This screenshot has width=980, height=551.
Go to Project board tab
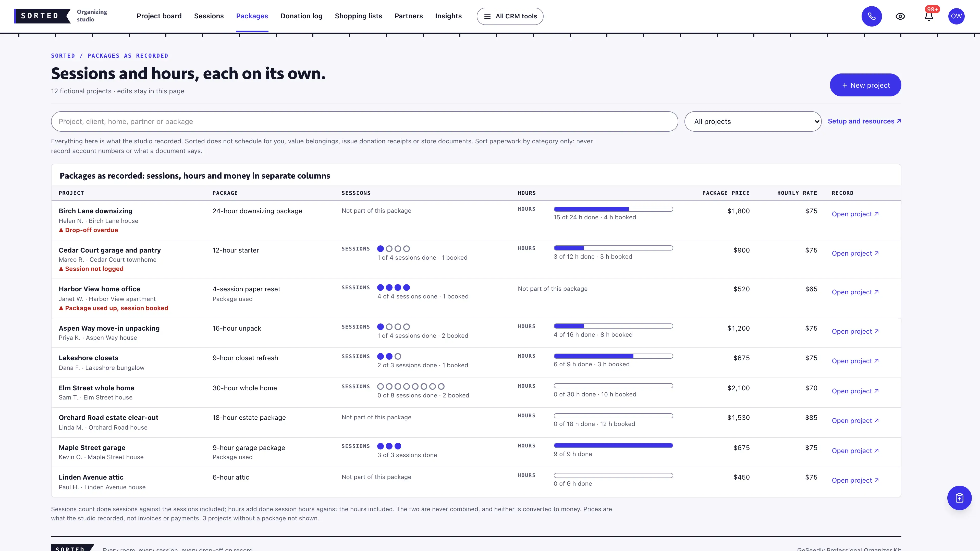coord(159,16)
